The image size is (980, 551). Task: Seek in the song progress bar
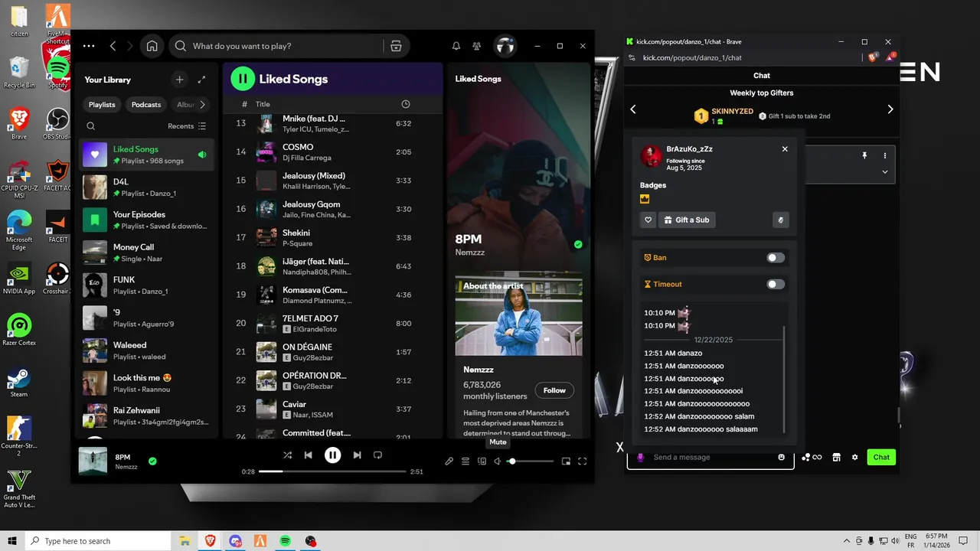pos(332,471)
